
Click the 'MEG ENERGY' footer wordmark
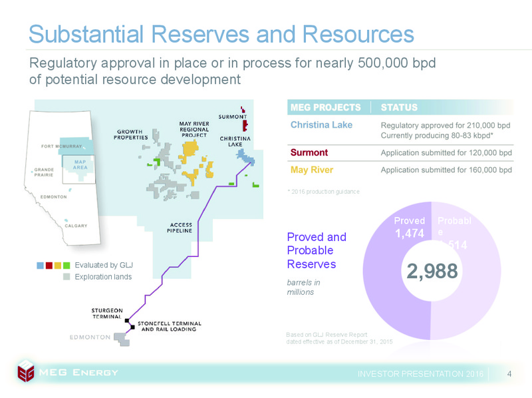[78, 373]
